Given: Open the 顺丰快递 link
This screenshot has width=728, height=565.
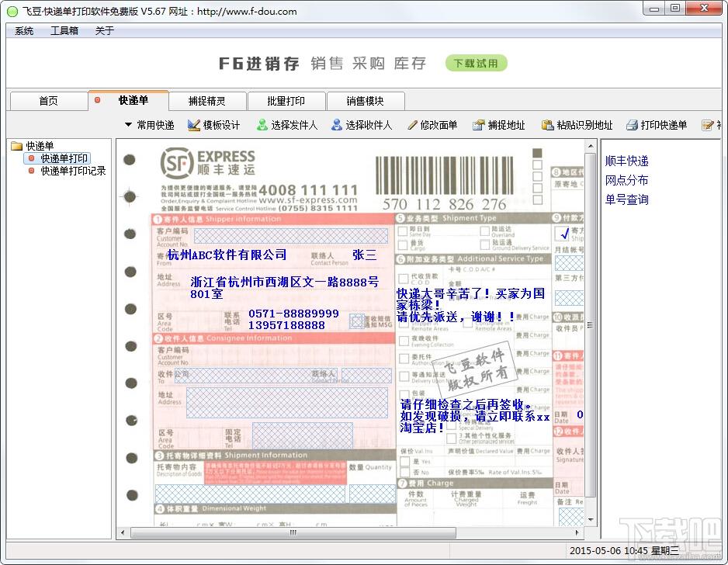Looking at the screenshot, I should tap(627, 161).
